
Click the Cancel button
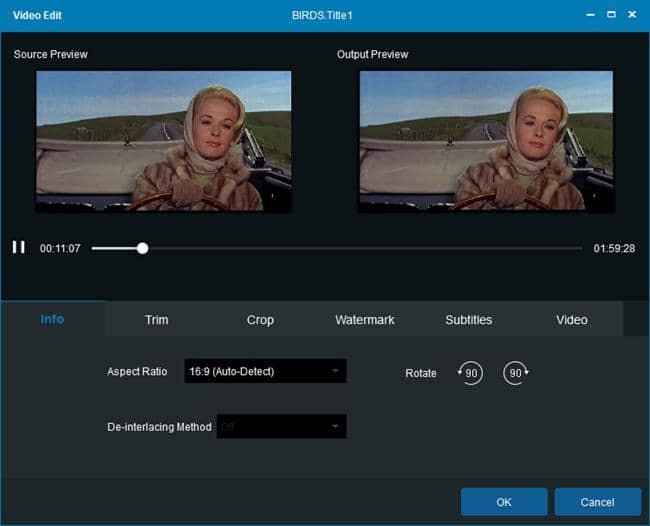pyautogui.click(x=597, y=502)
